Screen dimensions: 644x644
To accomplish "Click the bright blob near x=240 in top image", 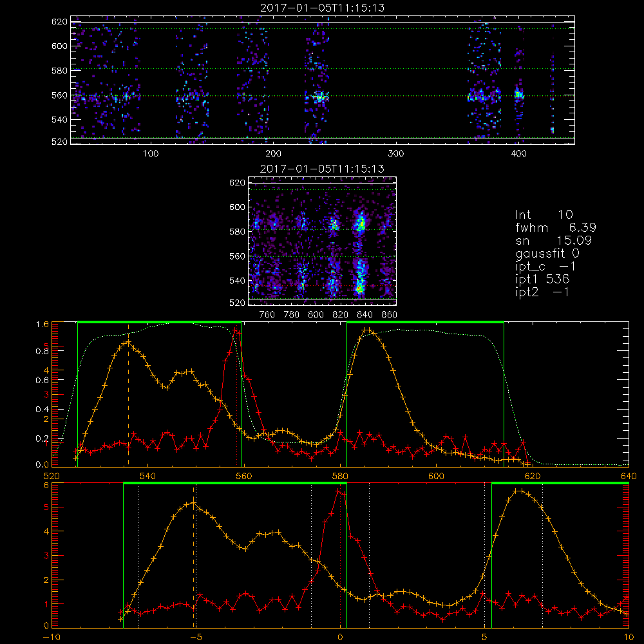I will tap(319, 97).
